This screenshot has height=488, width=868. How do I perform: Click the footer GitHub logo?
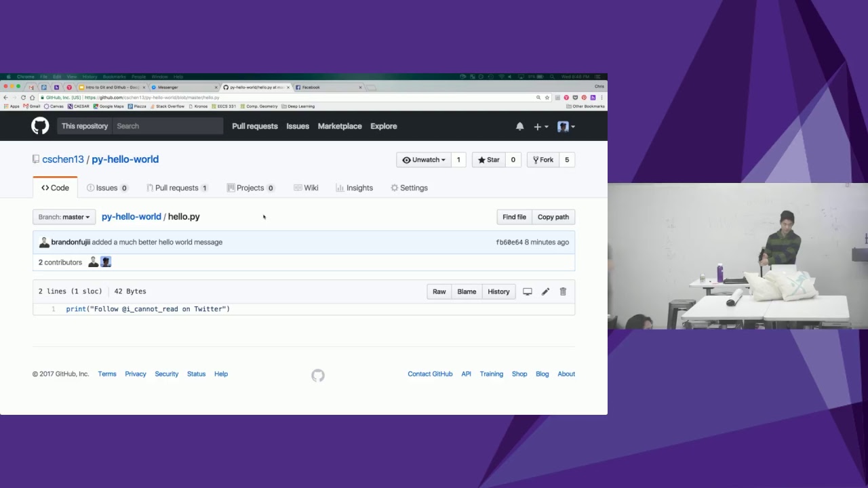[x=317, y=375]
